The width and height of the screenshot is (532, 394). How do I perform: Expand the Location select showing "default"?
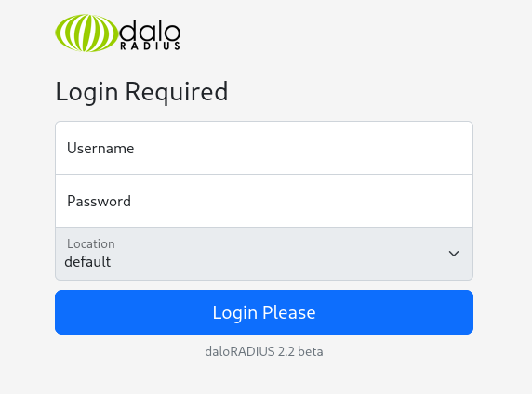coord(264,254)
